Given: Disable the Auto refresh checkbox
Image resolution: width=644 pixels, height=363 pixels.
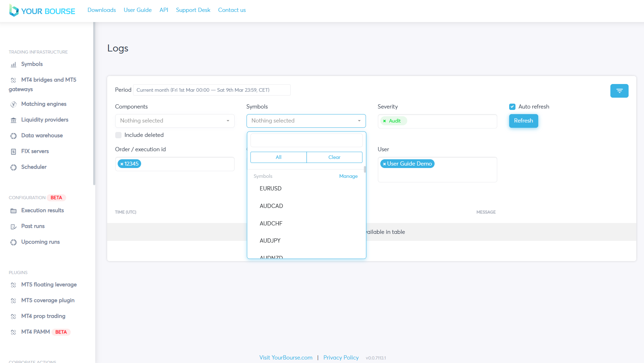Looking at the screenshot, I should coord(512,107).
